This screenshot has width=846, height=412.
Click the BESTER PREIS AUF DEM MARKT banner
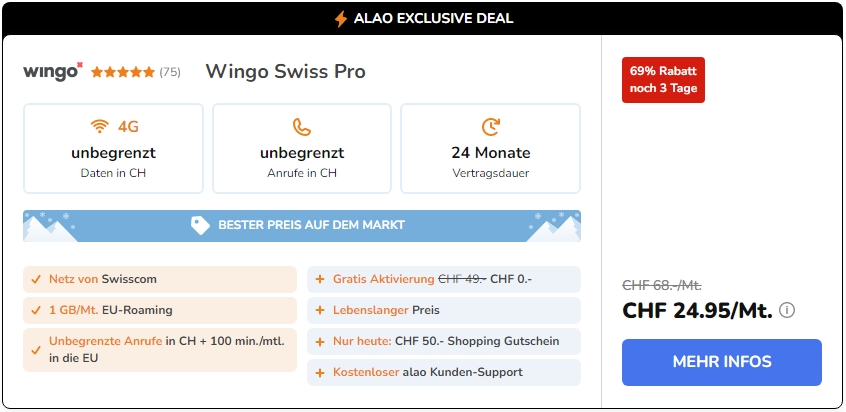tap(302, 225)
